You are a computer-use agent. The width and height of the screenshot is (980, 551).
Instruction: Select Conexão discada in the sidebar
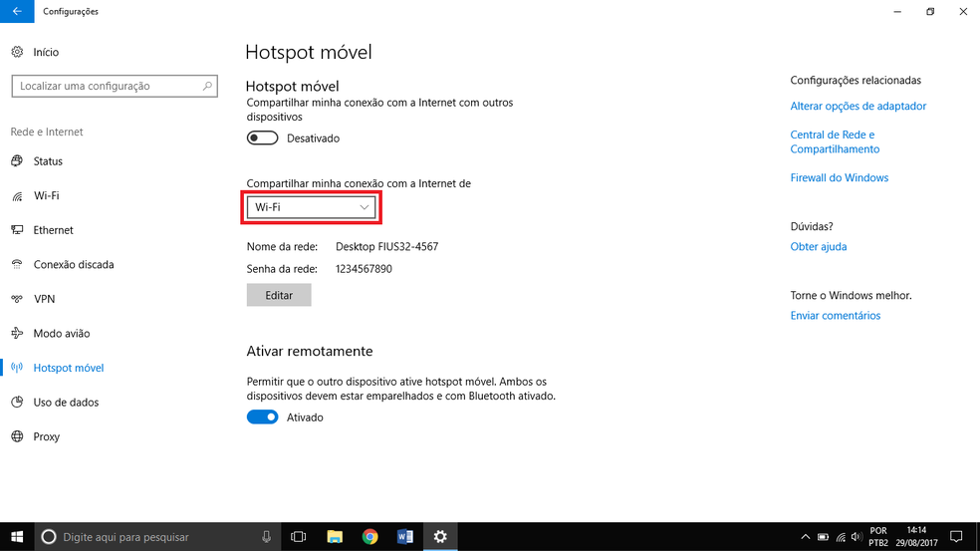pyautogui.click(x=74, y=265)
